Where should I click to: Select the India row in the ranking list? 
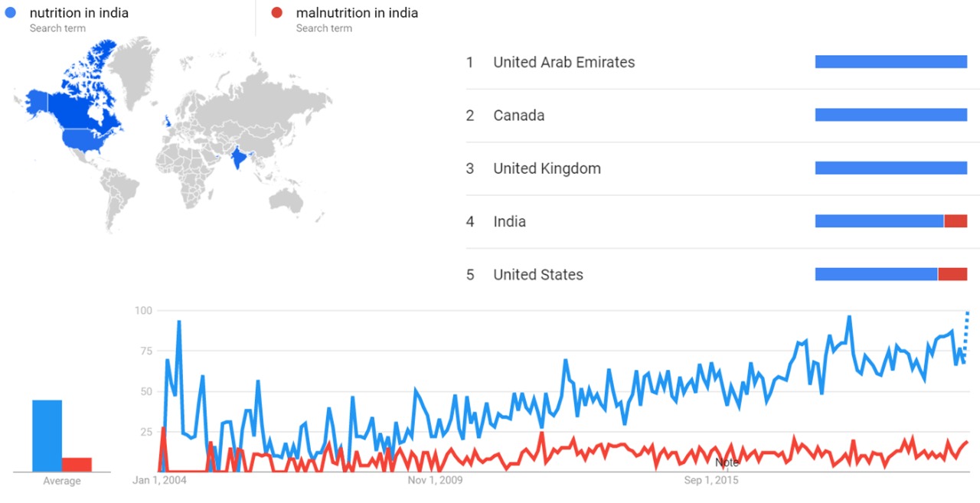[509, 222]
